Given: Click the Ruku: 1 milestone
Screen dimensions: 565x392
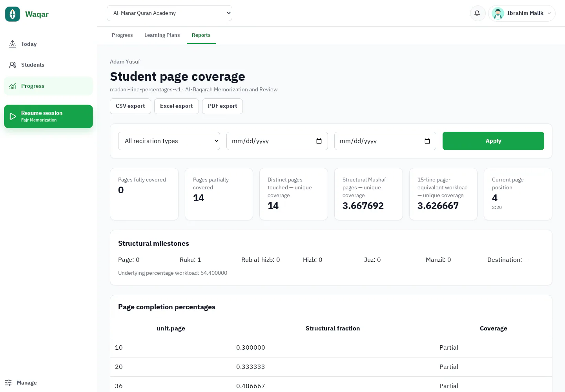Looking at the screenshot, I should pos(190,260).
